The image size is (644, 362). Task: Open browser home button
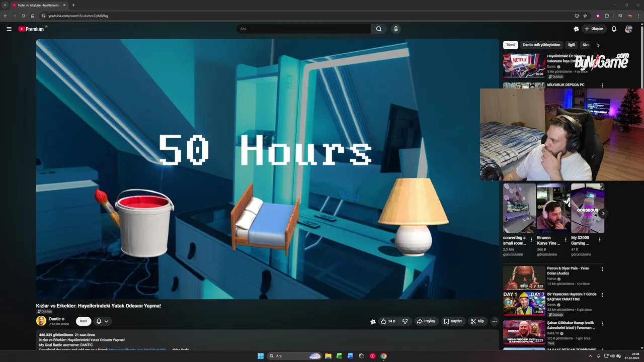point(32,16)
